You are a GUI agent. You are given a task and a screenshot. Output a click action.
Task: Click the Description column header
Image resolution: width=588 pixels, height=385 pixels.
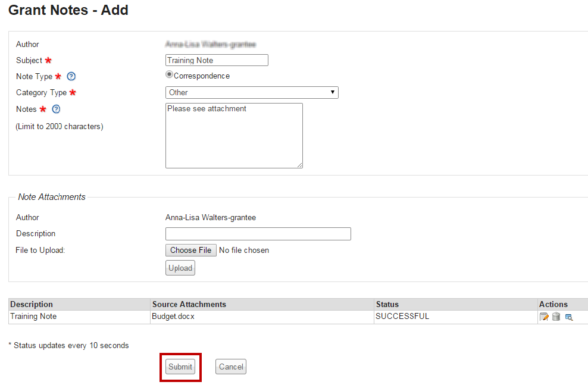(x=32, y=304)
